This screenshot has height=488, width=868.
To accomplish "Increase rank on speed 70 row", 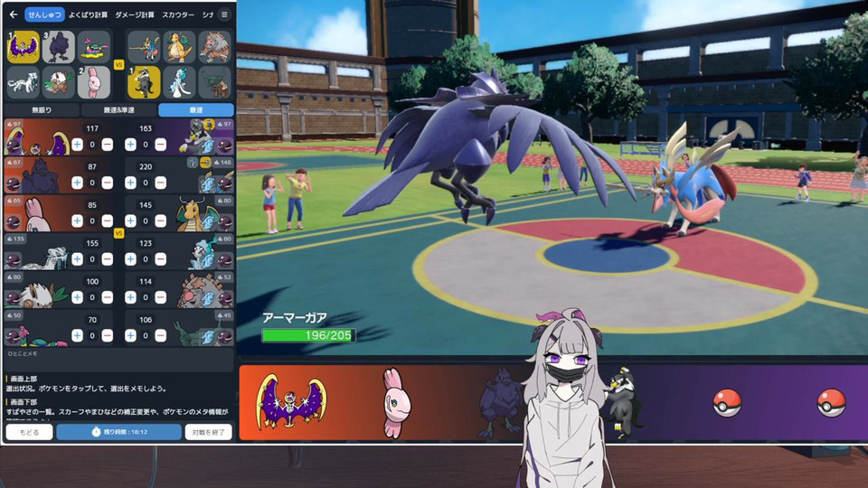I will [x=77, y=335].
